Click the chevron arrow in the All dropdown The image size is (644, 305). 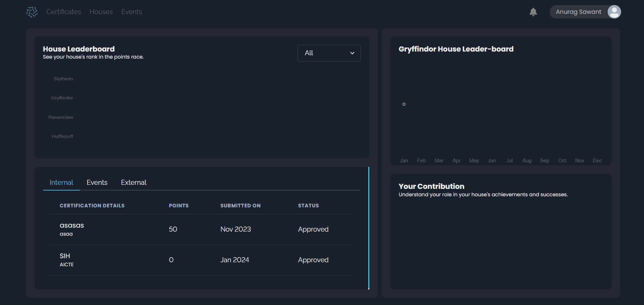[x=352, y=53]
